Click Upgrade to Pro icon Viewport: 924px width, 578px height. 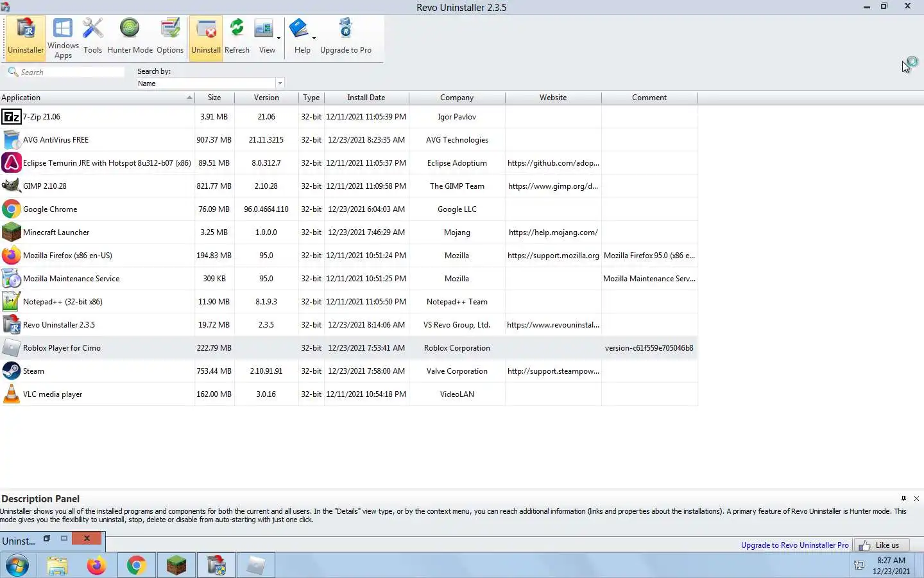click(346, 30)
